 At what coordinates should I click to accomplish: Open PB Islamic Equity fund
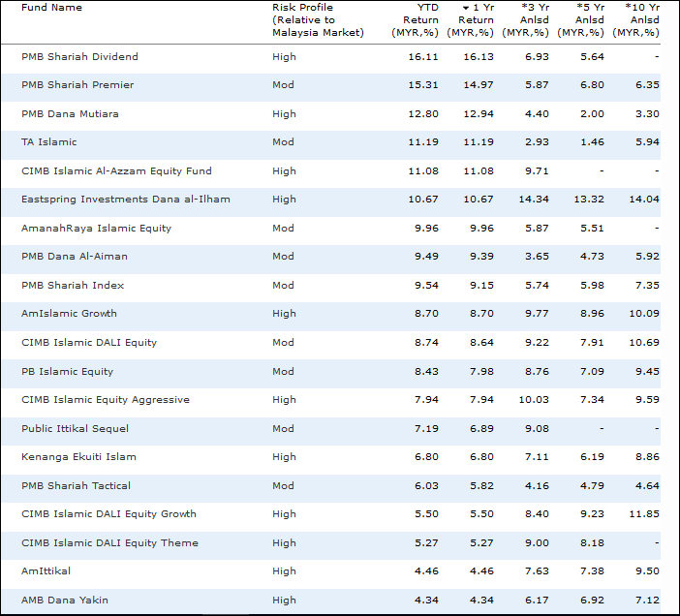pyautogui.click(x=67, y=372)
